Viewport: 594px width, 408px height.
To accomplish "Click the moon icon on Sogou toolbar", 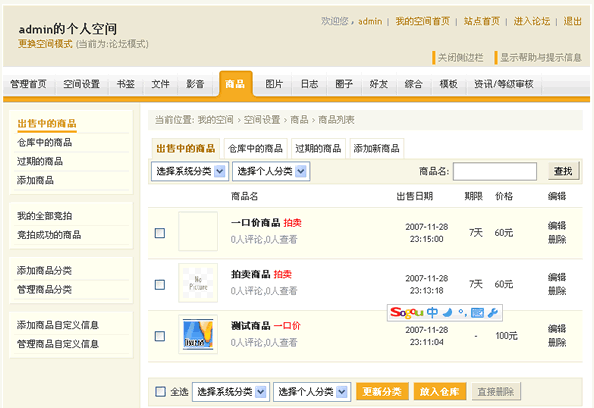I will 448,313.
